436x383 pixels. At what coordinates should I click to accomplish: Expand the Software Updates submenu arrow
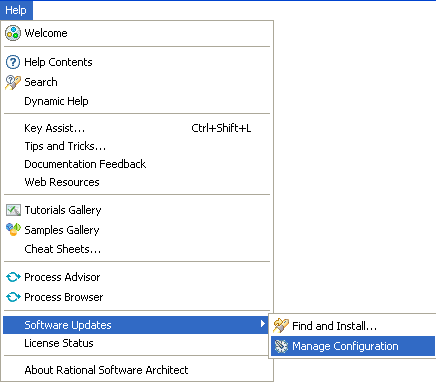263,324
